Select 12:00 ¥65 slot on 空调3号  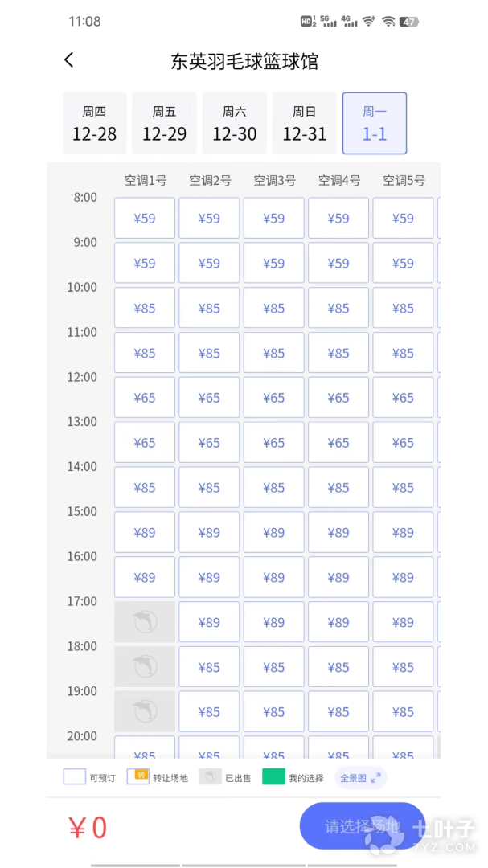(273, 398)
